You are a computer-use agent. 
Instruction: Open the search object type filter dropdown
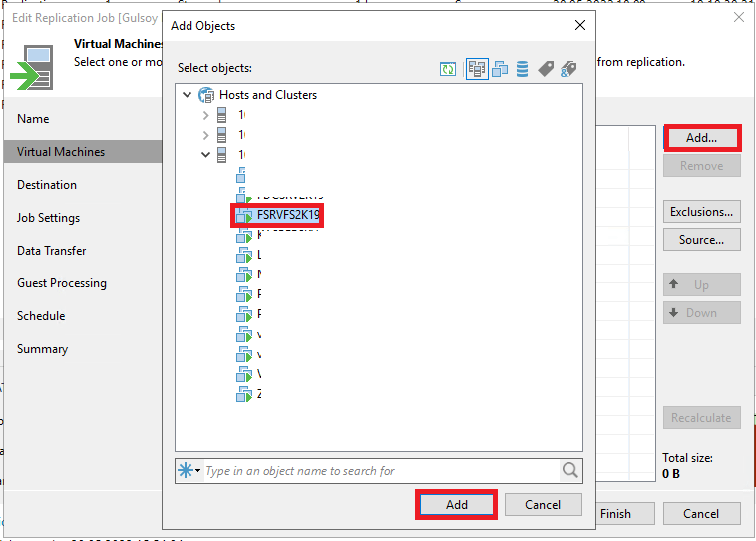(x=189, y=471)
